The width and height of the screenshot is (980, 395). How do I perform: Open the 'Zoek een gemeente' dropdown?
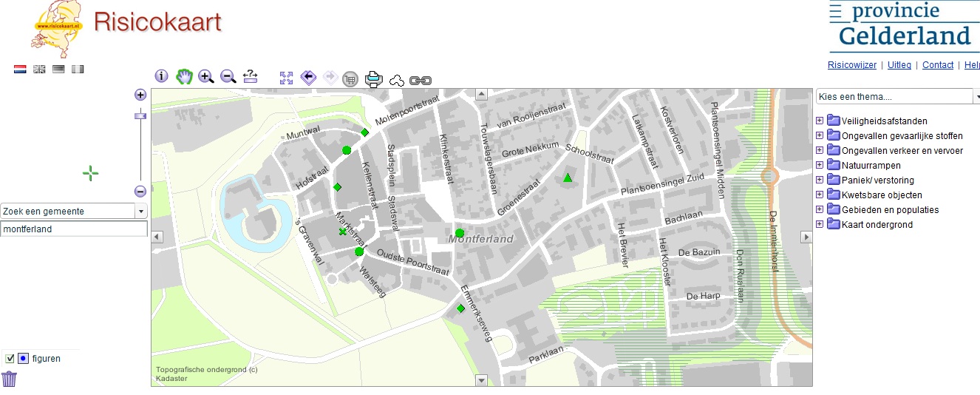click(x=141, y=212)
